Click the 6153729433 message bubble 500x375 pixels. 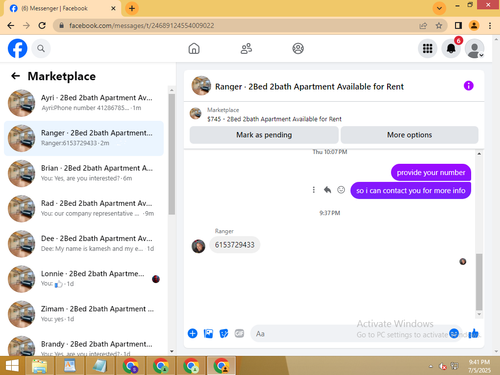click(x=235, y=245)
